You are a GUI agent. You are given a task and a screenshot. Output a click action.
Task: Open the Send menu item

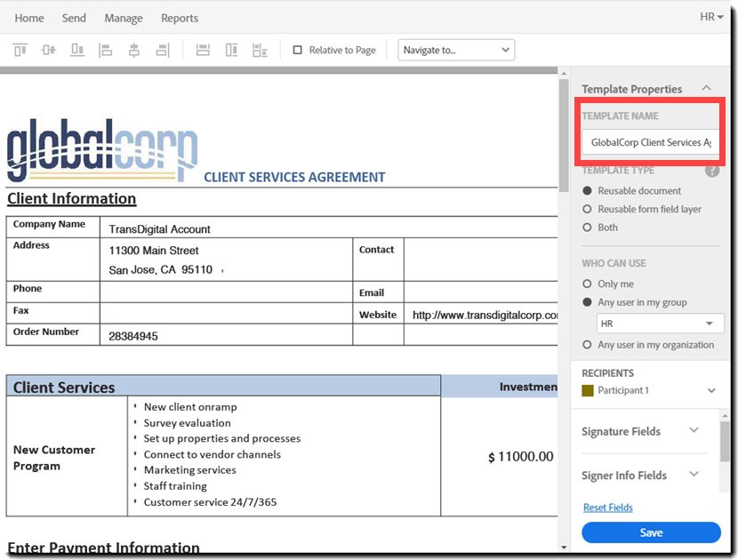click(74, 18)
